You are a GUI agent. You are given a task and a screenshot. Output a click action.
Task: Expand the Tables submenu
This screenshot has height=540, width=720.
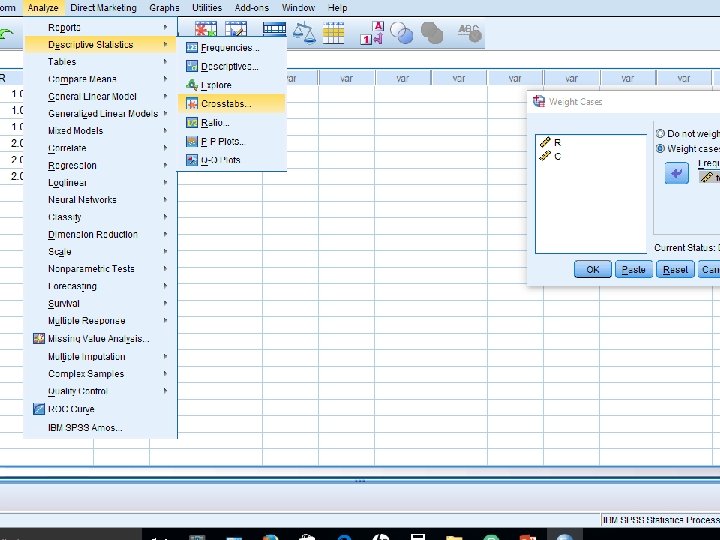(100, 62)
